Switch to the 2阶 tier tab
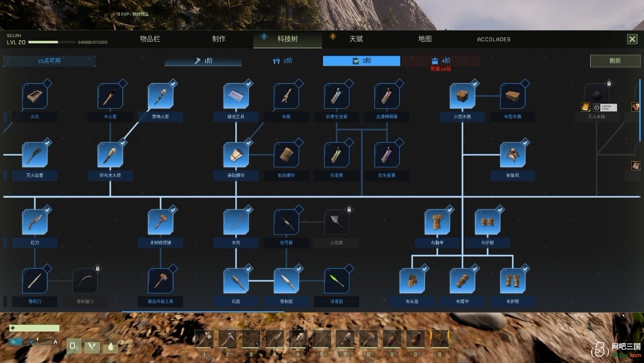Image resolution: width=644 pixels, height=363 pixels. (x=282, y=61)
